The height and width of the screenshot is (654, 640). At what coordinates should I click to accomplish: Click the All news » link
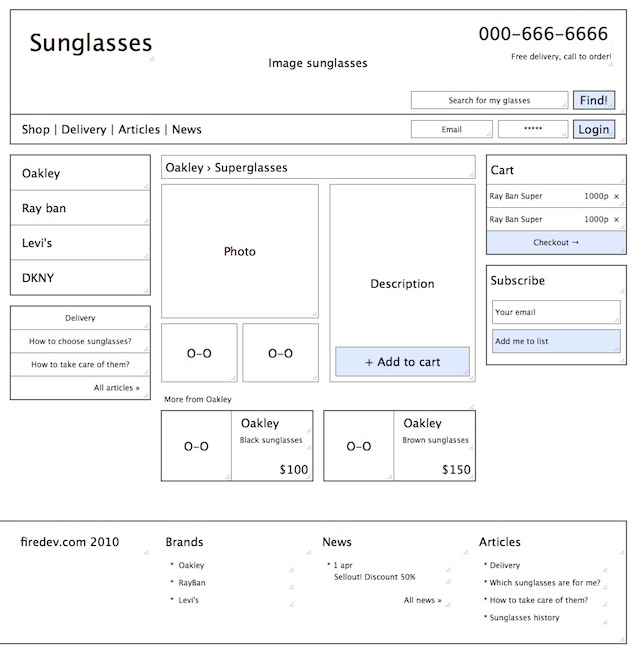[422, 600]
